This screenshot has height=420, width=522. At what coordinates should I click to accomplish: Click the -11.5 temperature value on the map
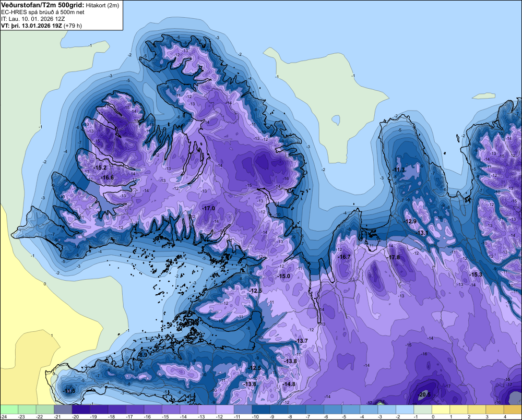[x=69, y=391]
